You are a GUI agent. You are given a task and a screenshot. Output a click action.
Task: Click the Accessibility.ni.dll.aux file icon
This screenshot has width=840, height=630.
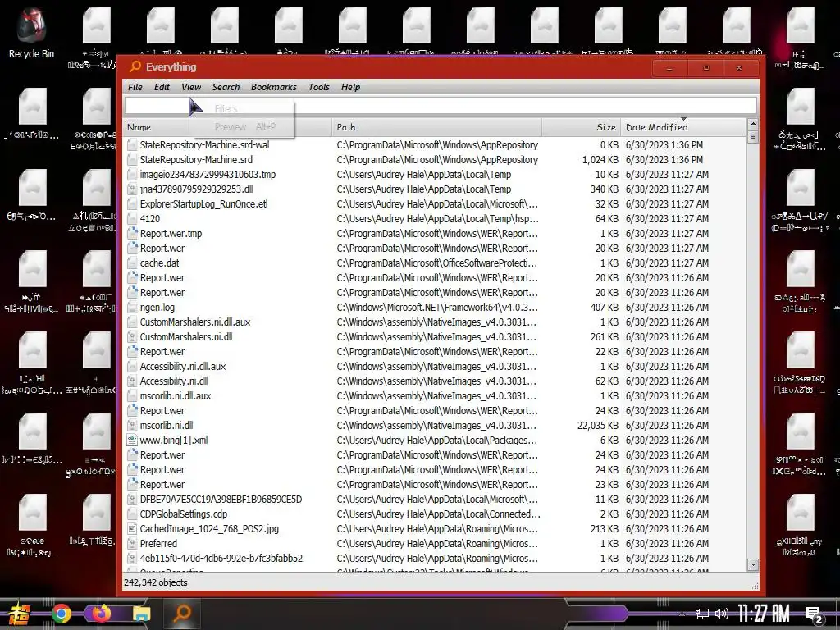(x=132, y=367)
